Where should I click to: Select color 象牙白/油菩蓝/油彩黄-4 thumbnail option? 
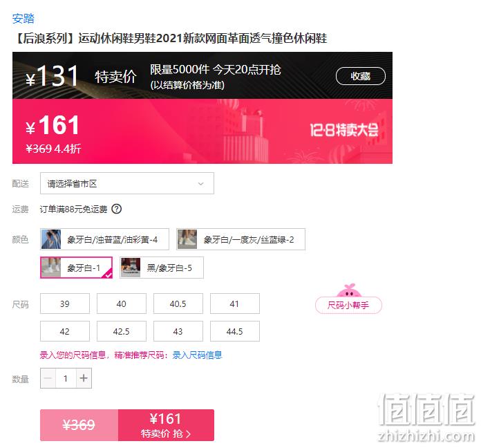(104, 239)
